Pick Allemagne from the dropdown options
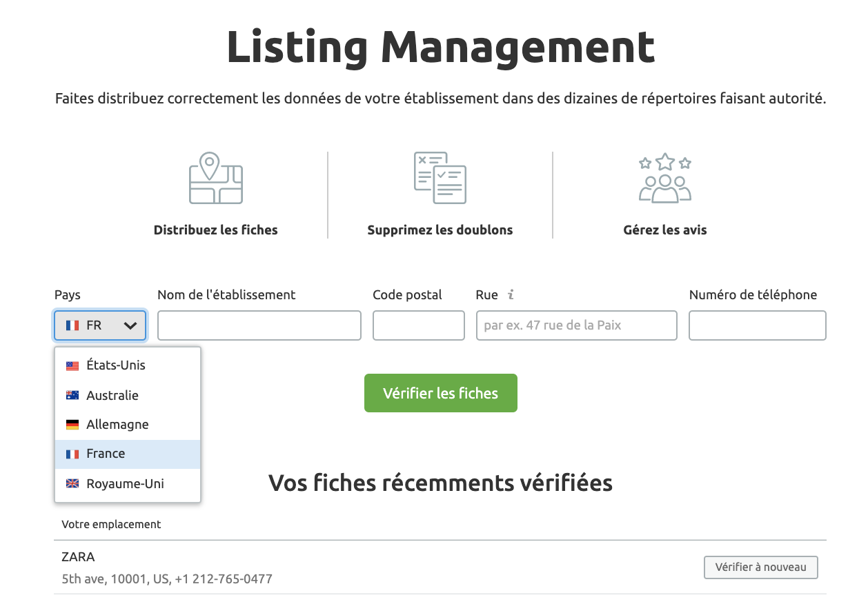 click(117, 425)
